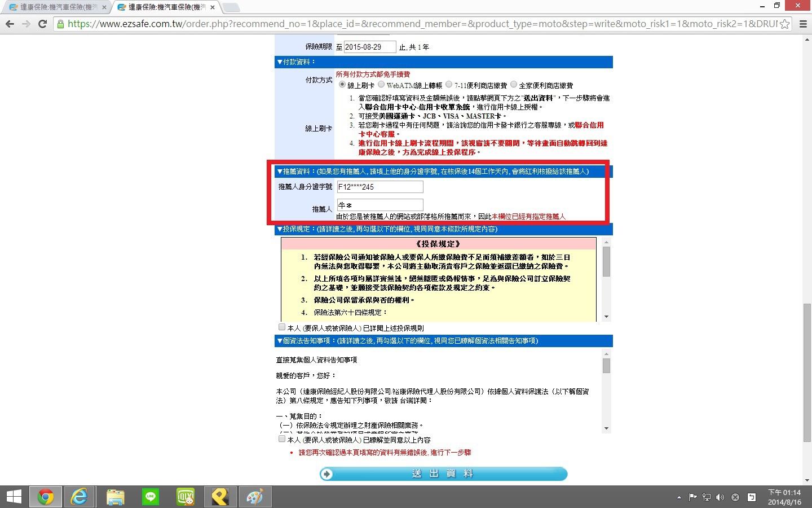Select the active second 達康保險 tab
This screenshot has height=508, width=812.
coord(166,7)
